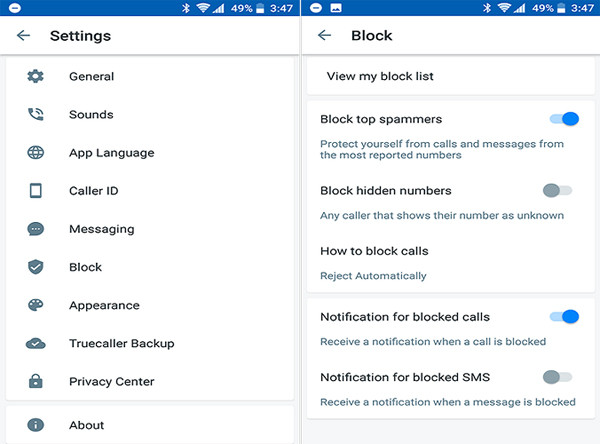Enable Block hidden numbers toggle
This screenshot has width=600, height=444.
[557, 190]
